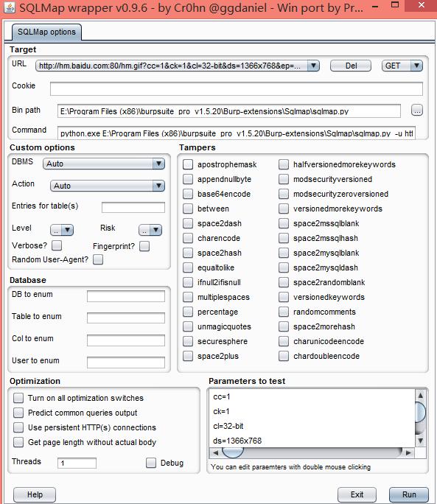Open the GET method dropdown
Viewport: 437px width, 504px height.
[x=416, y=66]
